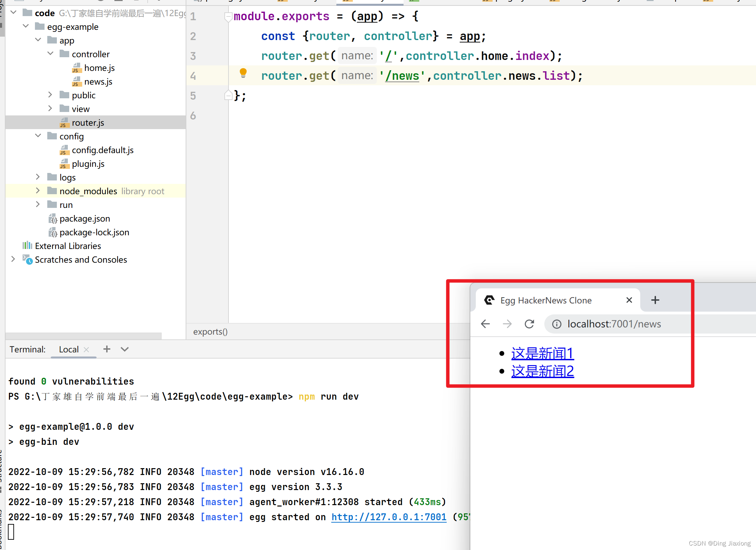
Task: Click the package.json file icon
Action: 52,218
